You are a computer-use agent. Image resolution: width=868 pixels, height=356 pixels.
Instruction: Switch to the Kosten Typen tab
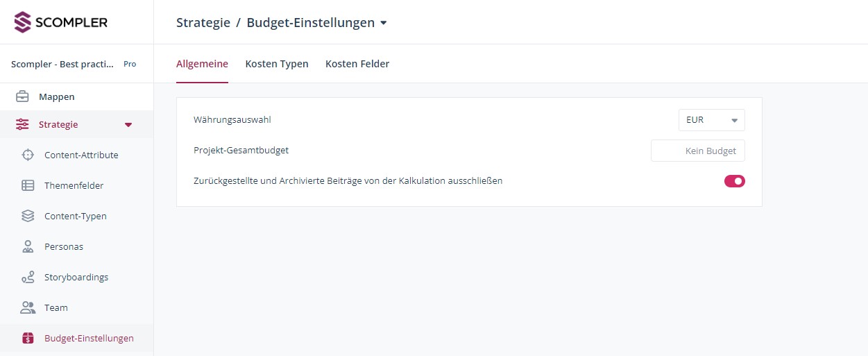coord(276,64)
